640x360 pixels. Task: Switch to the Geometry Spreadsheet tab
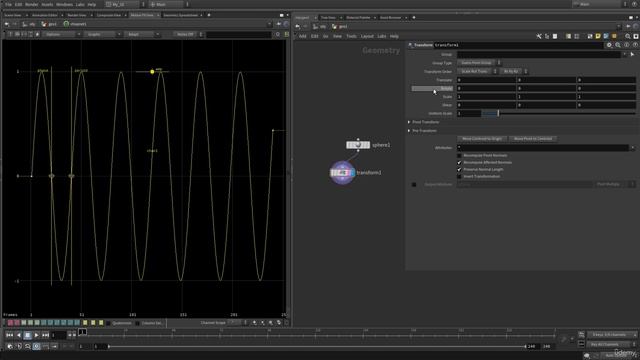180,15
